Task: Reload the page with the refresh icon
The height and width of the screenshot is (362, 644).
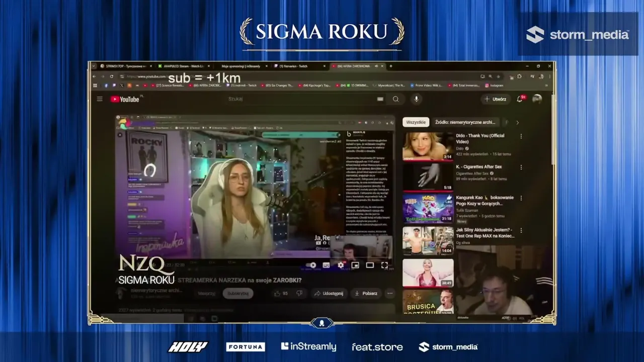Action: tap(112, 76)
